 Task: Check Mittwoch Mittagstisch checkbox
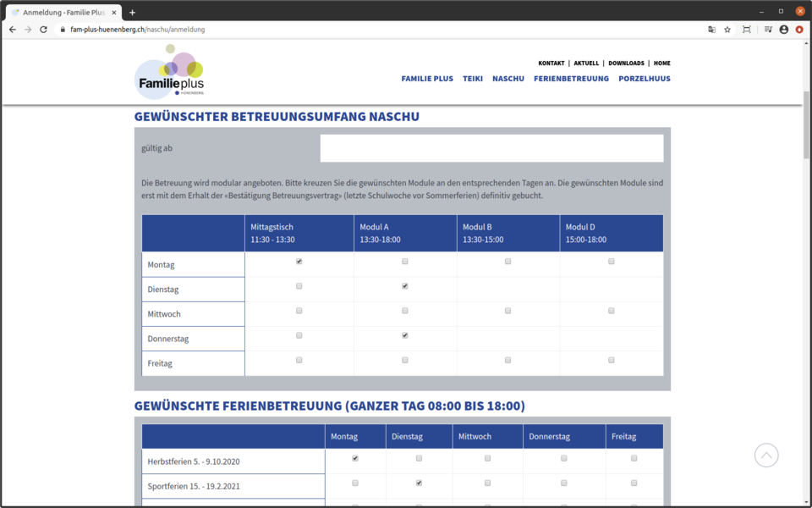[x=299, y=311]
